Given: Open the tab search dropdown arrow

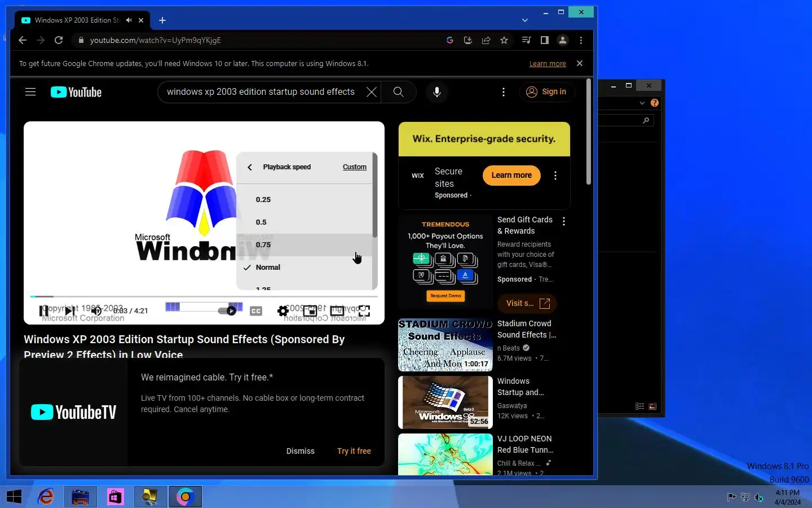Looking at the screenshot, I should tap(525, 20).
